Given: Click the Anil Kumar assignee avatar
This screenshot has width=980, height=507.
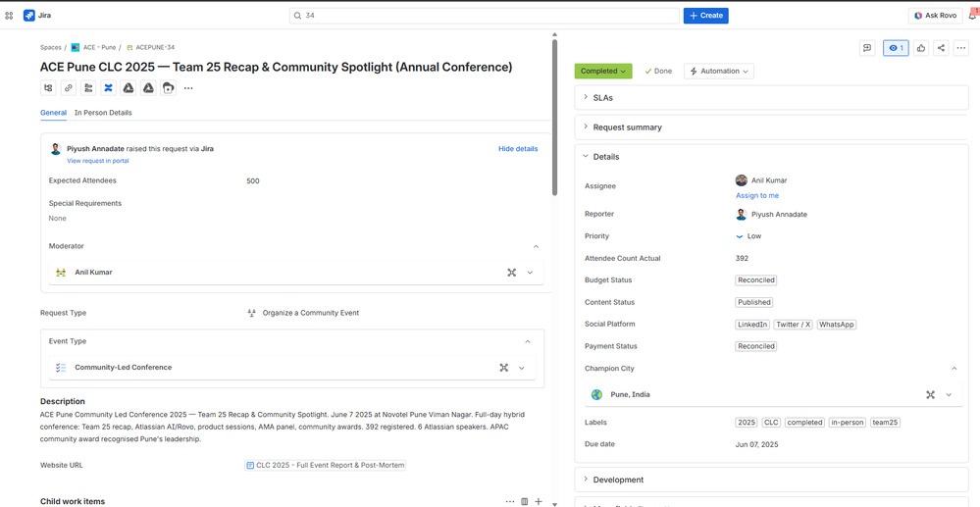Looking at the screenshot, I should (742, 180).
